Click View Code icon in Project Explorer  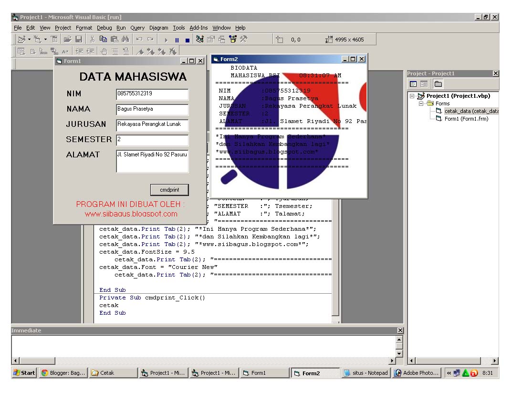414,84
